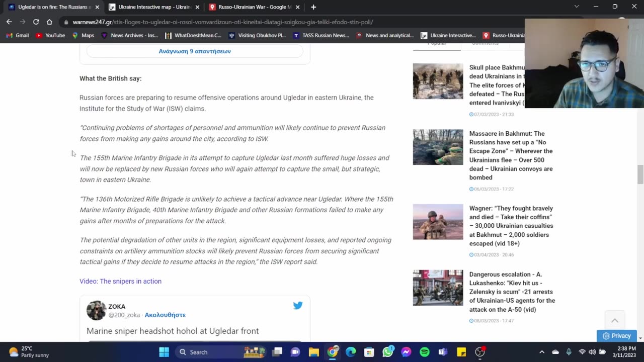Close the Ukraine Interactive map tab

197,7
